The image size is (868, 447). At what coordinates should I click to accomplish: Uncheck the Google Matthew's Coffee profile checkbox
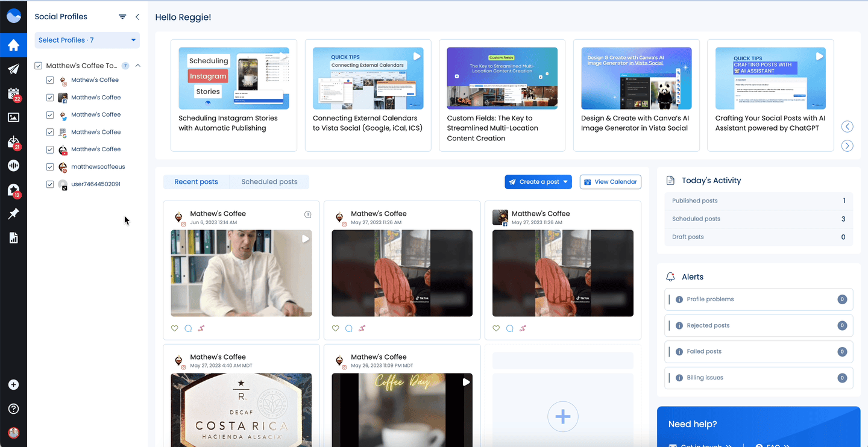tap(50, 132)
